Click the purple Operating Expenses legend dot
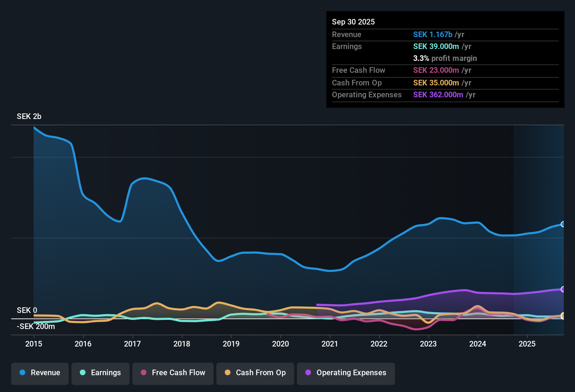Viewport: 575px width, 392px height. (308, 373)
